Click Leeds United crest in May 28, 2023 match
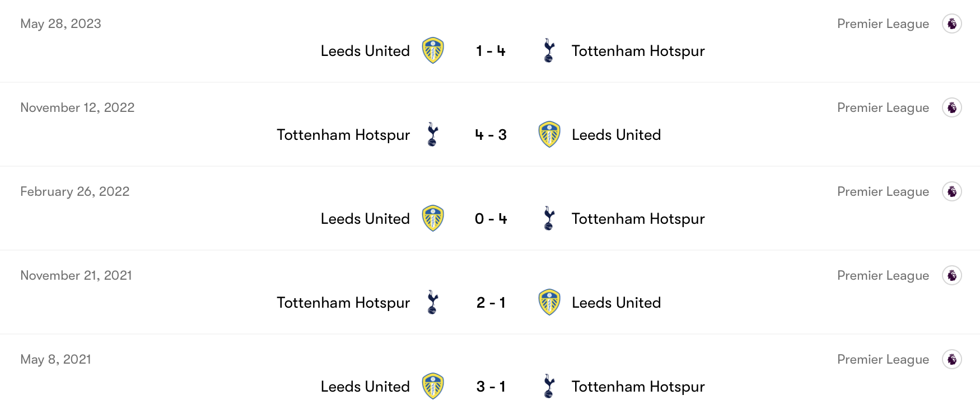This screenshot has width=980, height=414. (433, 51)
